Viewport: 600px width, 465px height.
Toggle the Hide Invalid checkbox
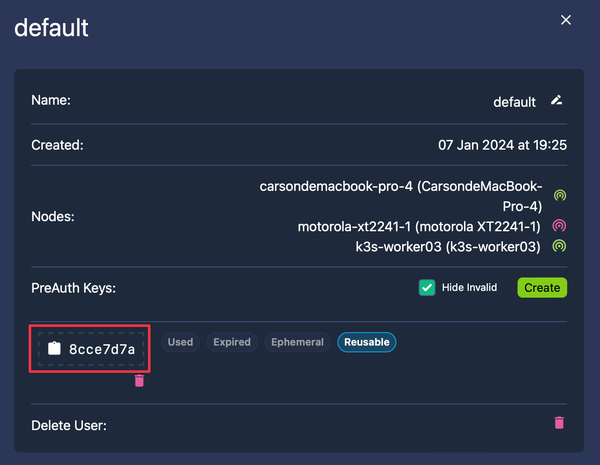427,287
